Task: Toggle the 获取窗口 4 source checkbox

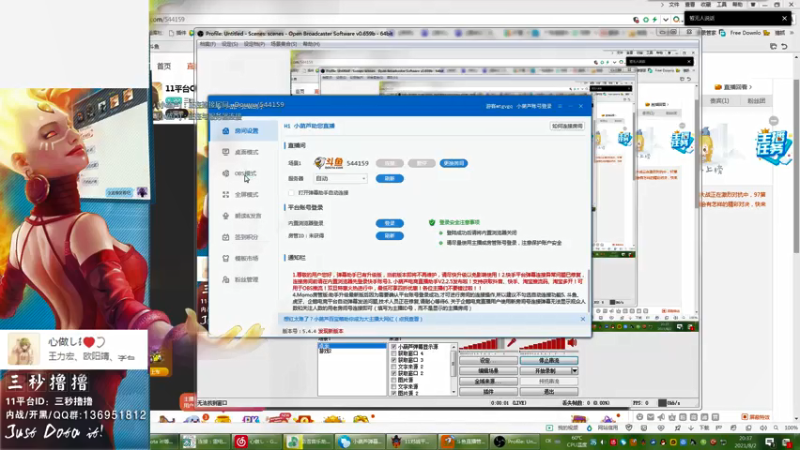Action: click(393, 354)
